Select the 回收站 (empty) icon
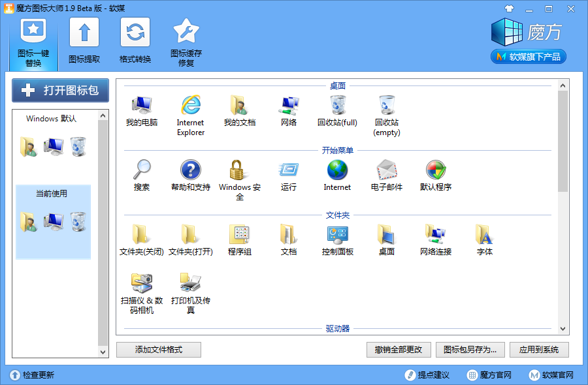The width and height of the screenshot is (588, 385). pyautogui.click(x=387, y=115)
